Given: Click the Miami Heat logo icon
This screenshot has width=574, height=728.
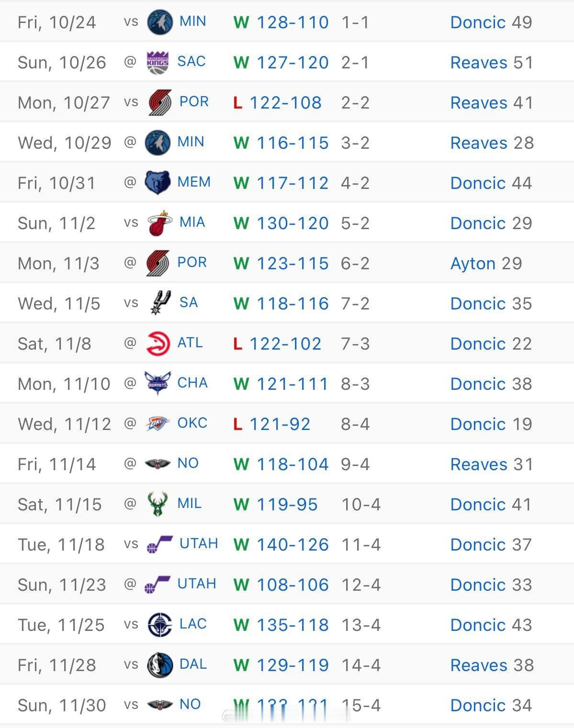Looking at the screenshot, I should 159,223.
